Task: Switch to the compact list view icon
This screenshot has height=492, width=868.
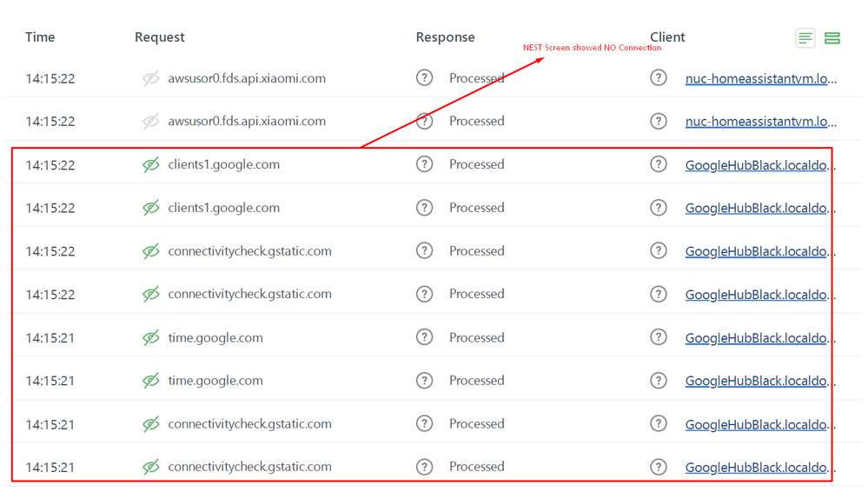Action: tap(805, 38)
